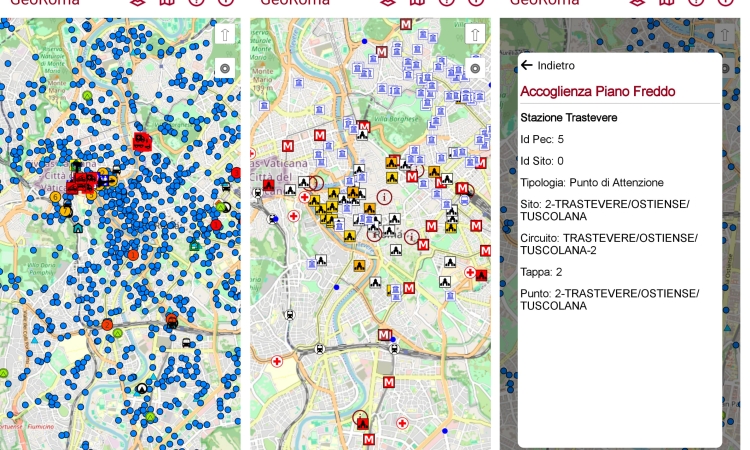
Task: Select the metro M marker right of the southern train station
Action: click(x=389, y=382)
